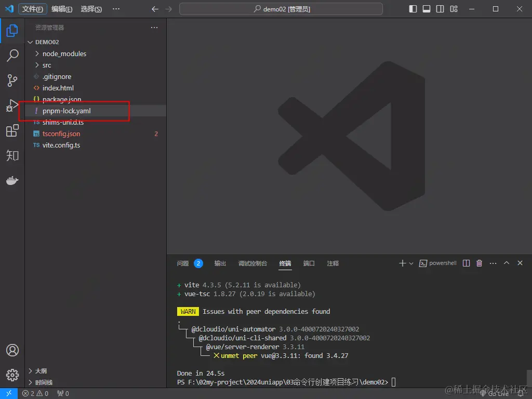Open the Run and Debug view

pos(12,105)
